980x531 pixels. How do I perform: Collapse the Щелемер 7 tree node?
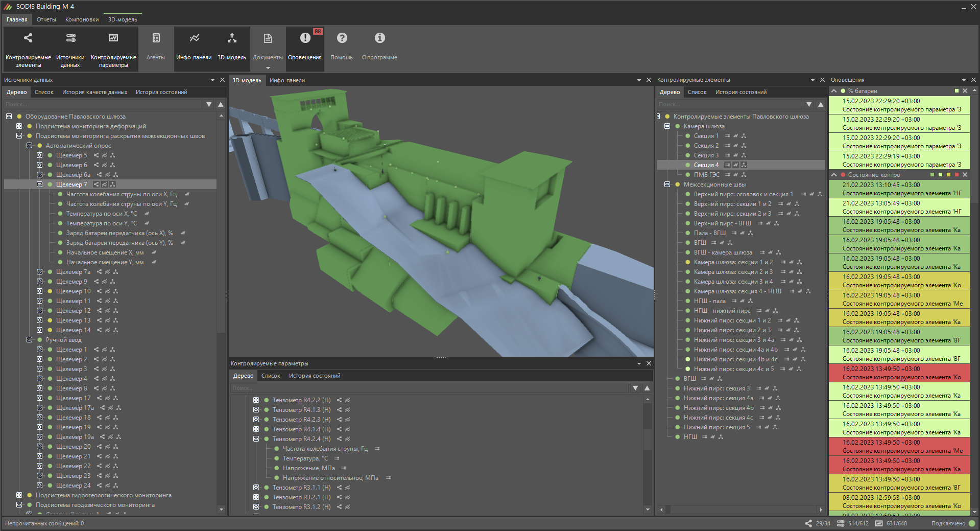click(x=39, y=184)
